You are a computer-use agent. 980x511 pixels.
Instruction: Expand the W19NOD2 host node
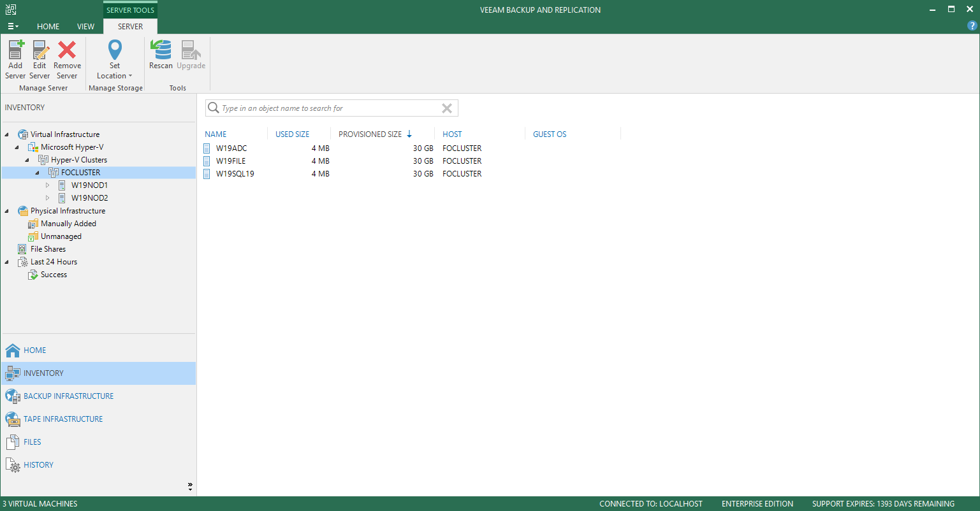pos(47,198)
